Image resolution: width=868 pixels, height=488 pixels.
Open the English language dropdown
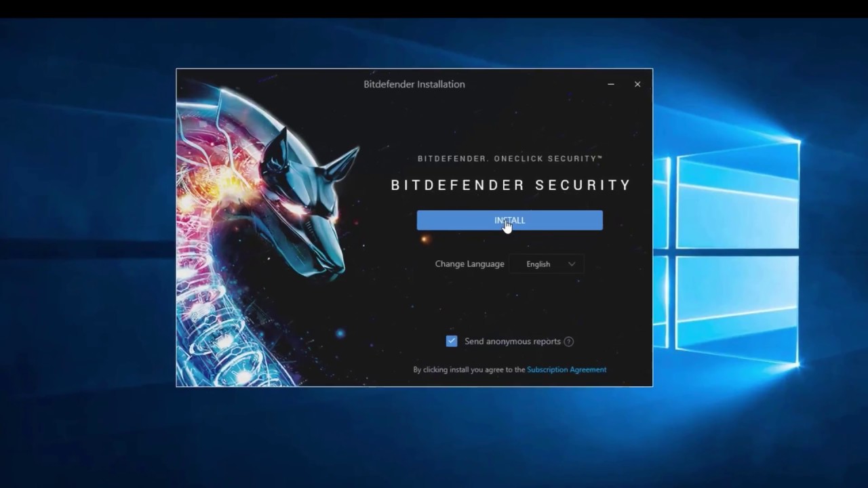(547, 264)
